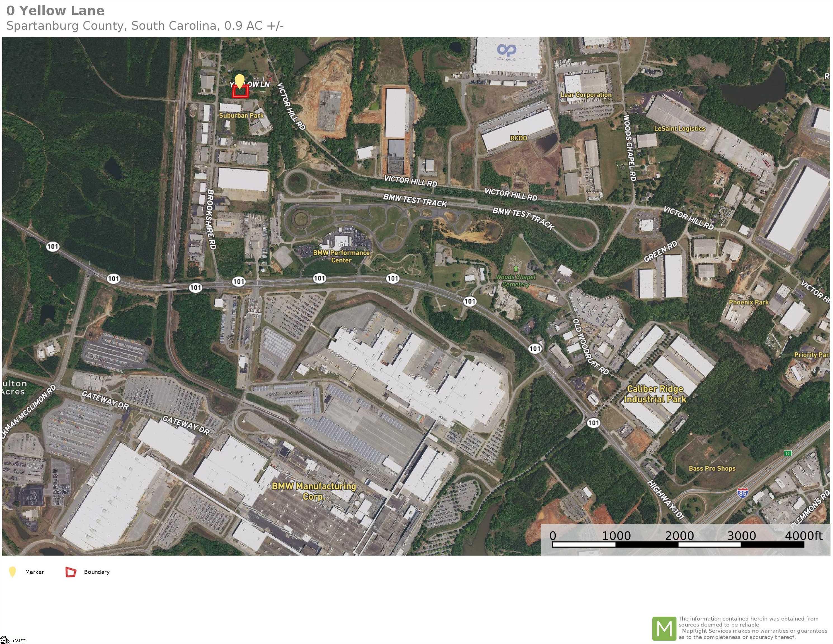Select the red parcel boundary box on the map
833x644 pixels.
point(240,91)
